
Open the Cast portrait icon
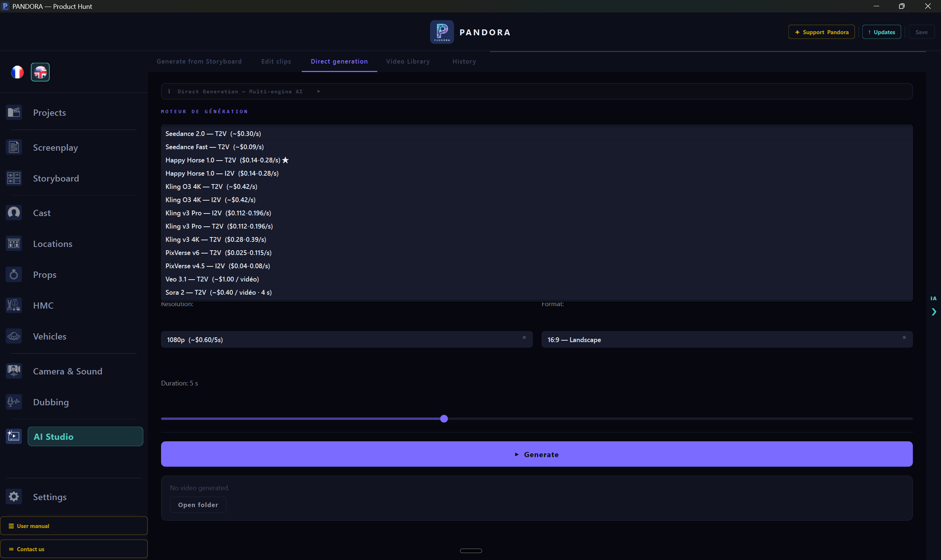click(x=14, y=213)
